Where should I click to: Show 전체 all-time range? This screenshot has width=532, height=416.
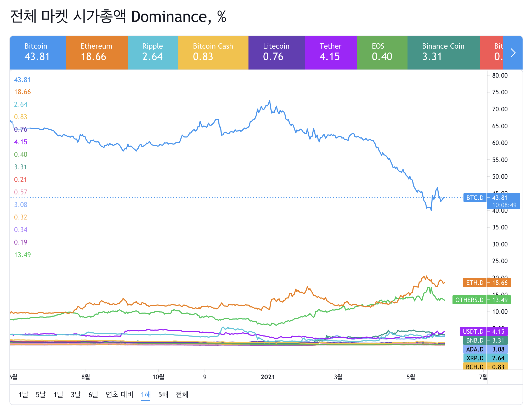pyautogui.click(x=182, y=394)
